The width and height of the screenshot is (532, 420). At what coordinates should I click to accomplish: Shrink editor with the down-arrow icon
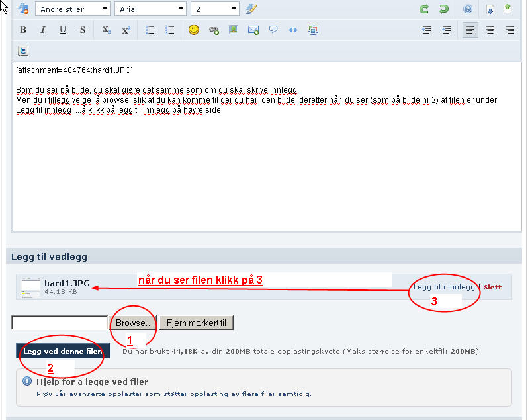(490, 9)
